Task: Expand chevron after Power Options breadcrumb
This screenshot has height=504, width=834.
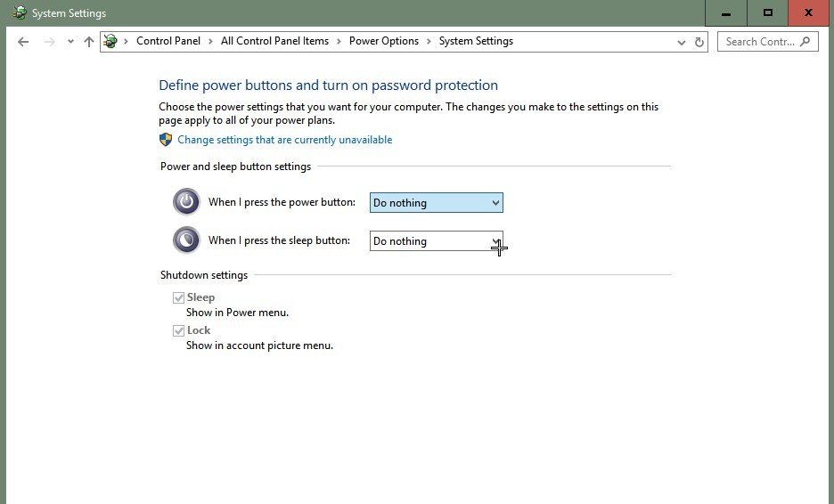Action: coord(429,41)
